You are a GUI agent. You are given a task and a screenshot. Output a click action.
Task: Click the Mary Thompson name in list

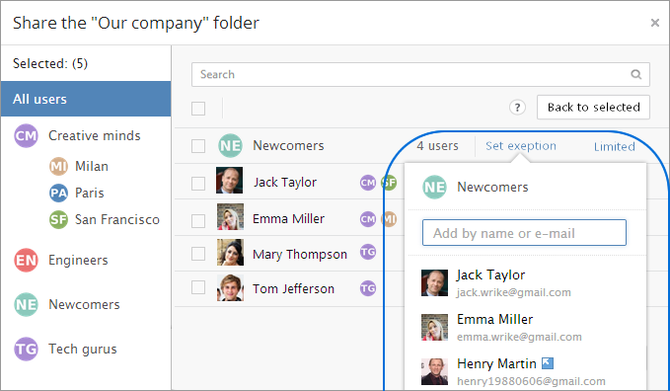(300, 254)
